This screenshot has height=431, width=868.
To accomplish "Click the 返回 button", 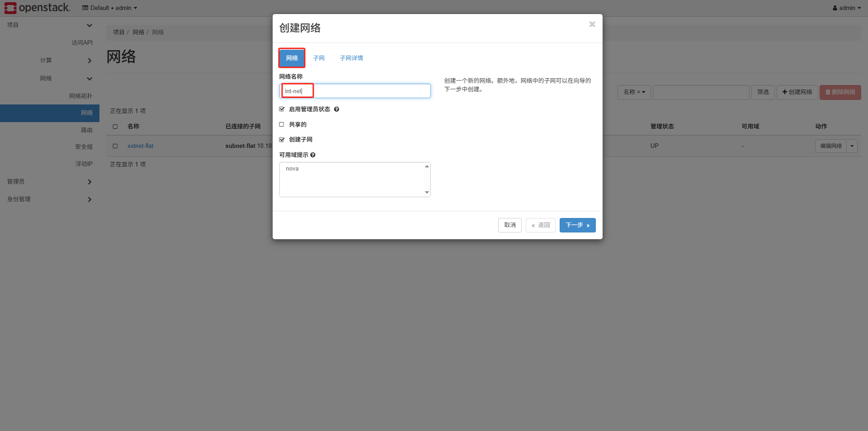I will point(541,225).
